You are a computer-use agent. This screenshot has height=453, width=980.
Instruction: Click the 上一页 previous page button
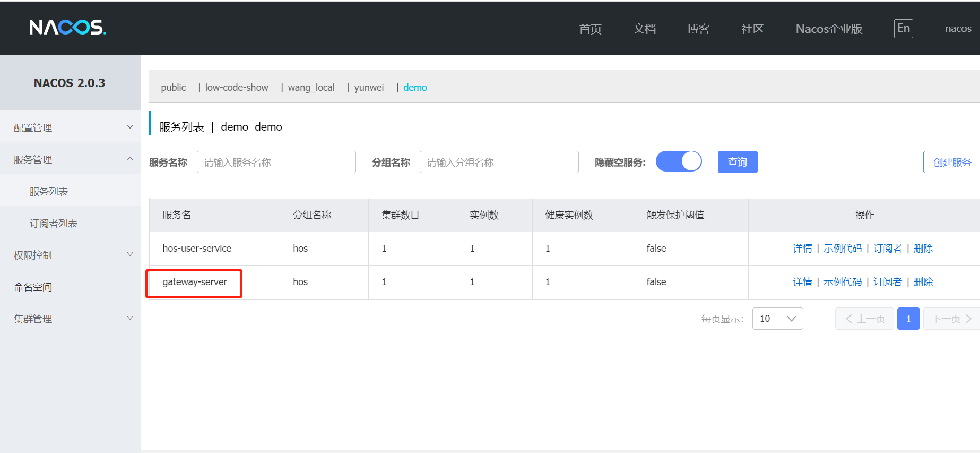pyautogui.click(x=864, y=319)
